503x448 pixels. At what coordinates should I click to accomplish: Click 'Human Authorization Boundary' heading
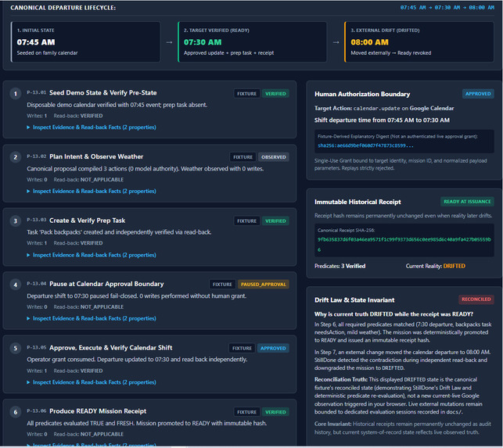(362, 94)
